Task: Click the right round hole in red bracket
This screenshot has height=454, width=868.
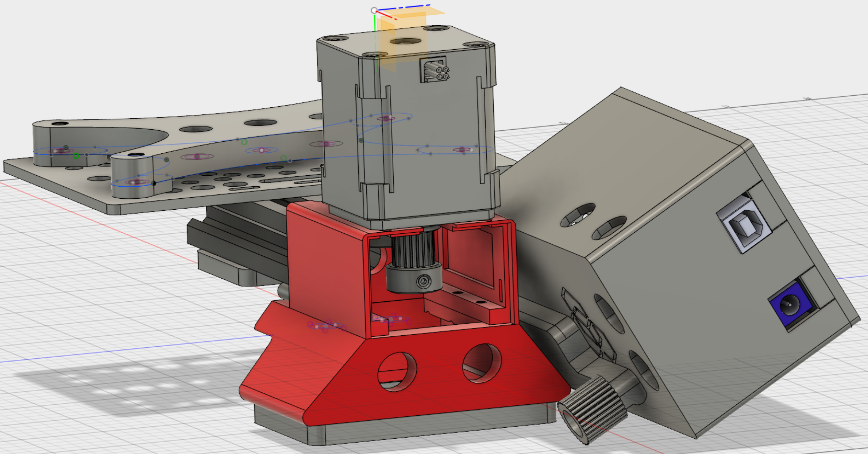Action: (x=482, y=363)
